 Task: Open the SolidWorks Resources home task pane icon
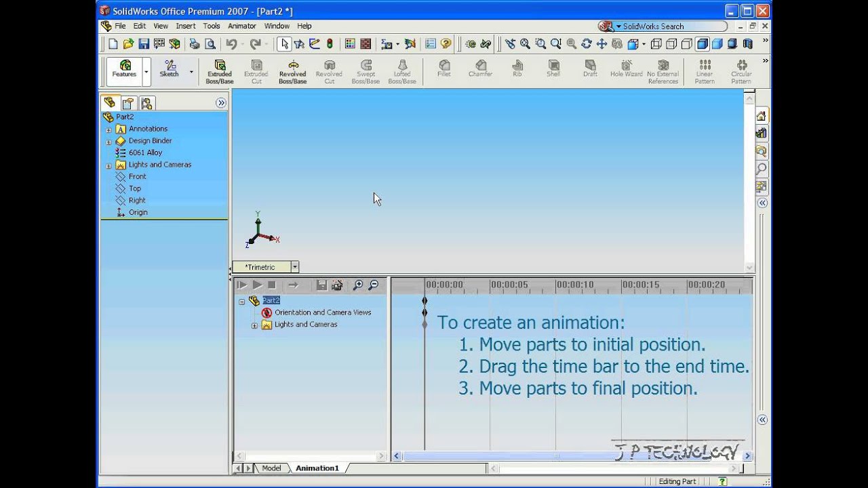pos(762,116)
